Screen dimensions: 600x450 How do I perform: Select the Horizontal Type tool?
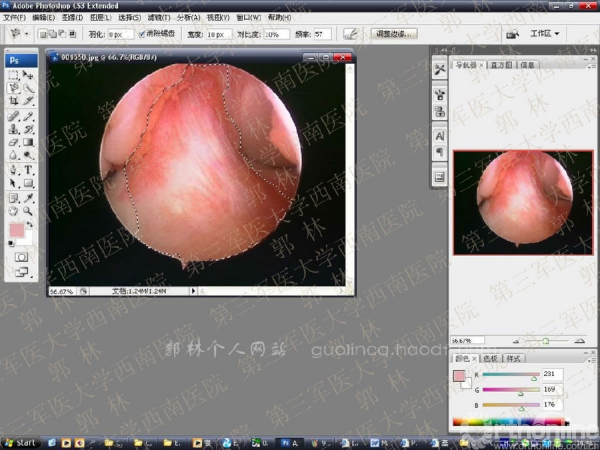pos(29,169)
